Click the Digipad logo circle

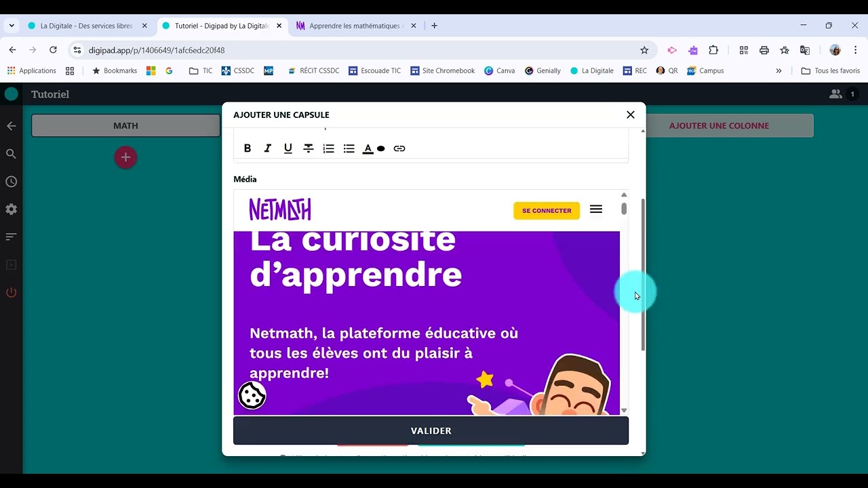[x=12, y=94]
